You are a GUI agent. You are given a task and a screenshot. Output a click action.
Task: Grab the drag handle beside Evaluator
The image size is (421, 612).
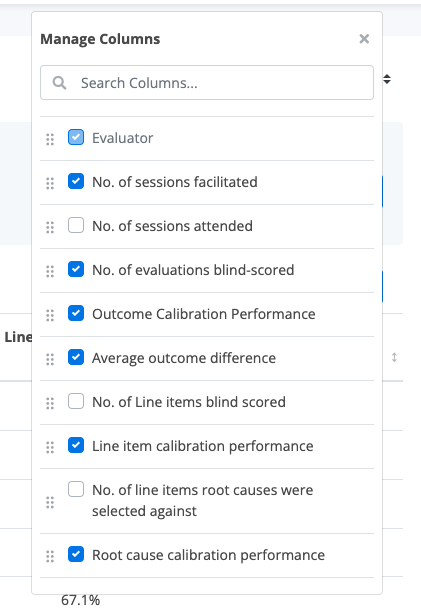click(x=50, y=139)
